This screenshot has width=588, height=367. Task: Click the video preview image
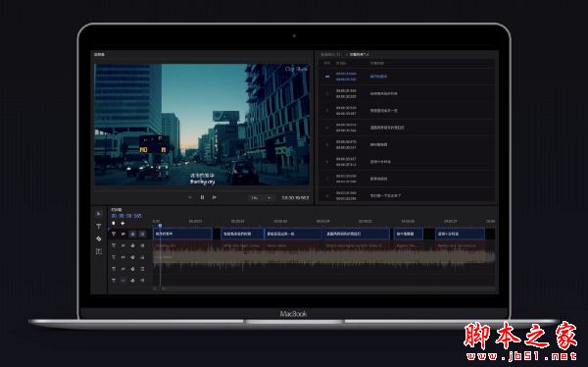coord(202,125)
